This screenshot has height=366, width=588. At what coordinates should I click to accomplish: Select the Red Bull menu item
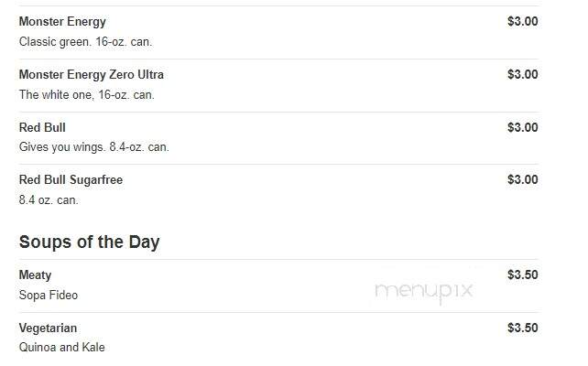[x=42, y=127]
